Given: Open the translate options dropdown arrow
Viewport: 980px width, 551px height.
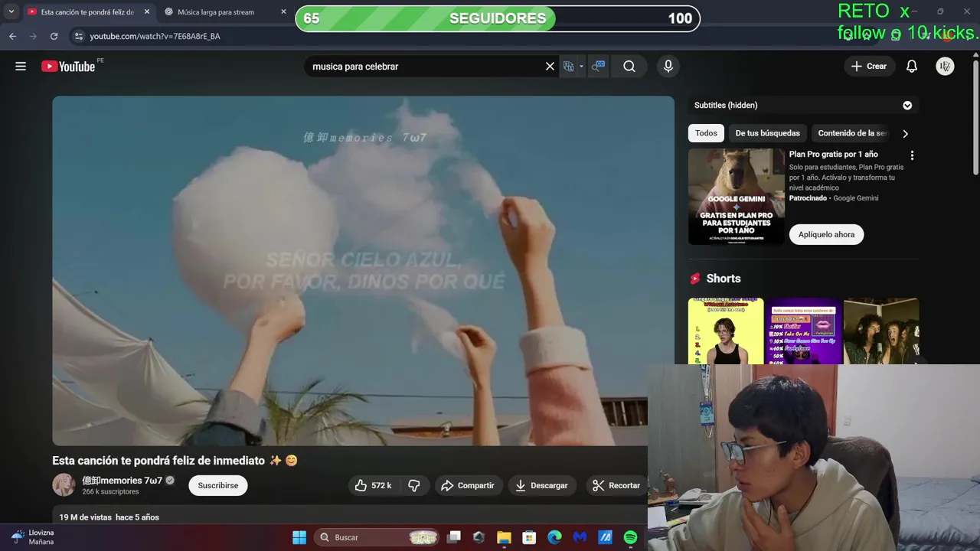Looking at the screenshot, I should point(581,67).
